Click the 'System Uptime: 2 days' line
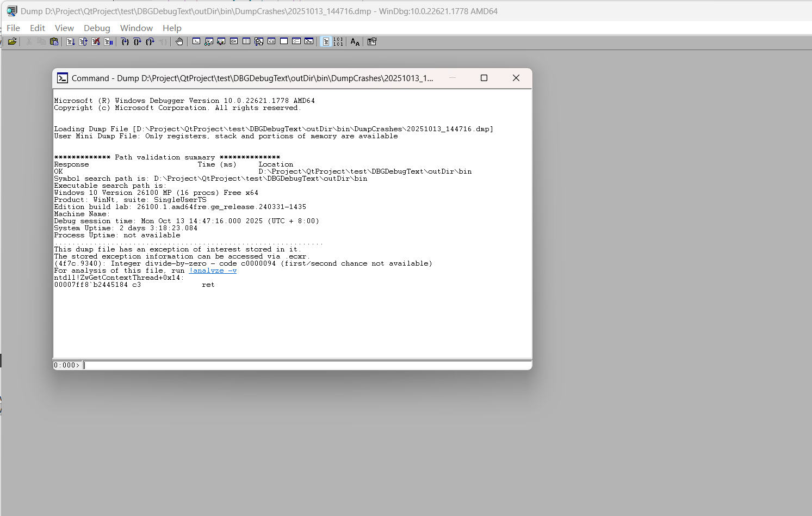 126,228
